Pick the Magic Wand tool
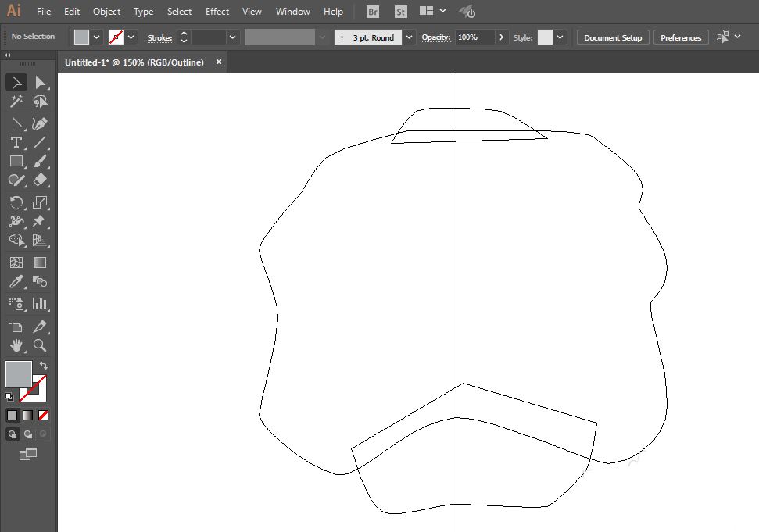 click(x=16, y=101)
